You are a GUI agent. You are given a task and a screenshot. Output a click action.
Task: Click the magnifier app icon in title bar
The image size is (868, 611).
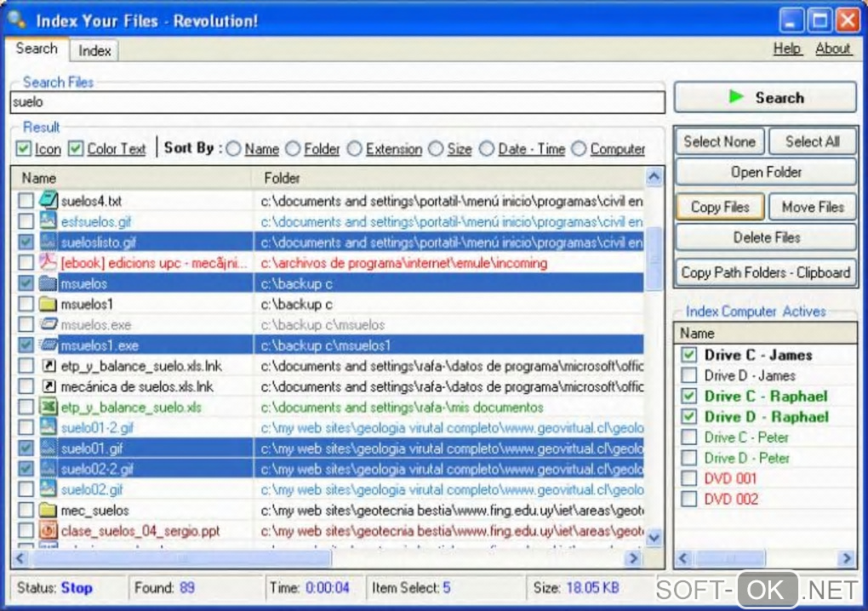point(16,20)
